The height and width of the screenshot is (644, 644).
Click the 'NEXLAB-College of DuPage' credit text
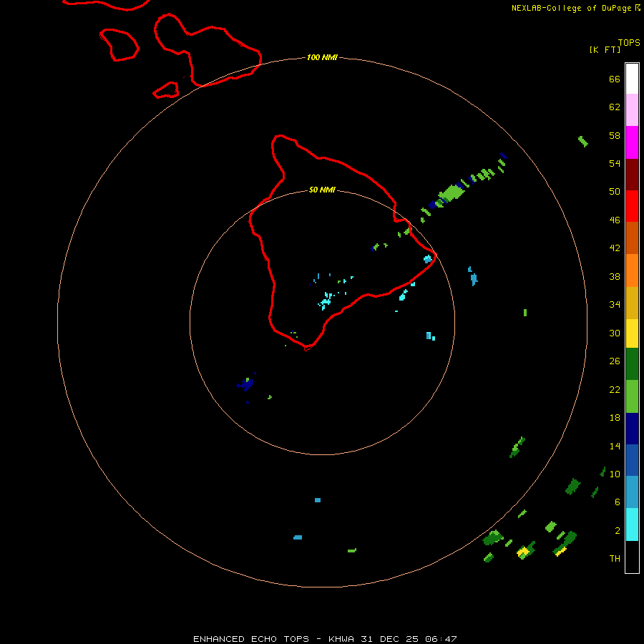[571, 8]
